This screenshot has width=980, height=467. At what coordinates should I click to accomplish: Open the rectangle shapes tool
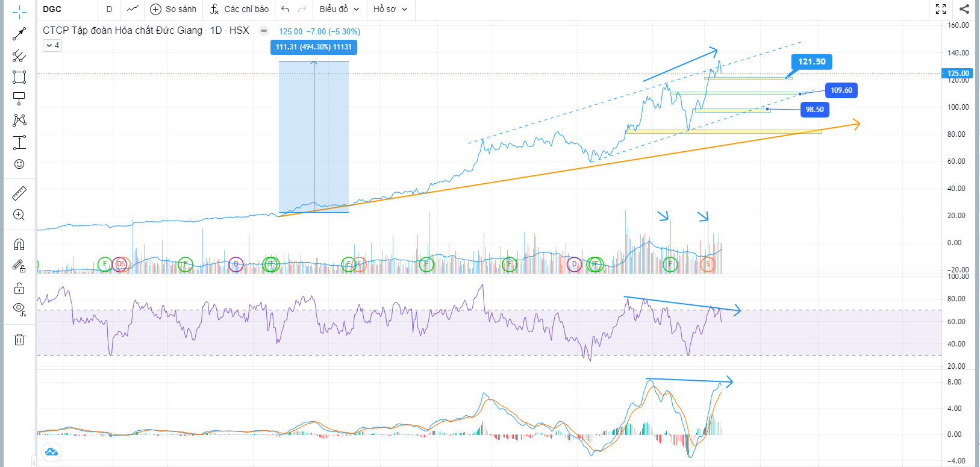(19, 77)
